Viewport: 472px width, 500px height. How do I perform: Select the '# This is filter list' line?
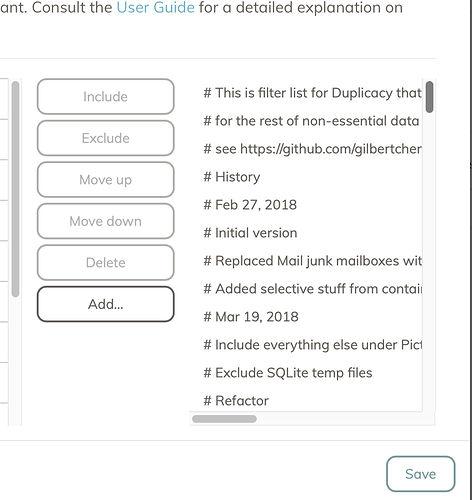tap(313, 93)
